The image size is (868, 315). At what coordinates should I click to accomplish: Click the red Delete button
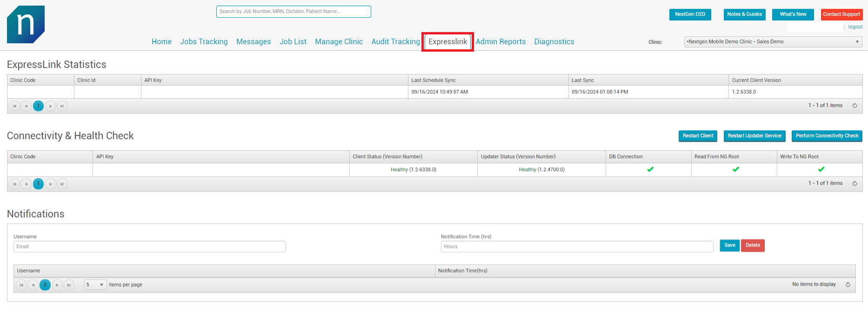click(x=753, y=246)
